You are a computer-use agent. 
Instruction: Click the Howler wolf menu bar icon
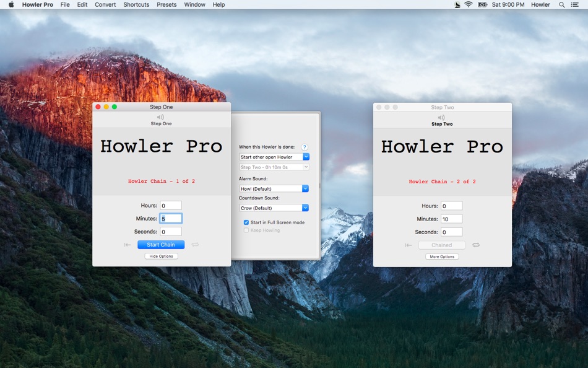457,4
